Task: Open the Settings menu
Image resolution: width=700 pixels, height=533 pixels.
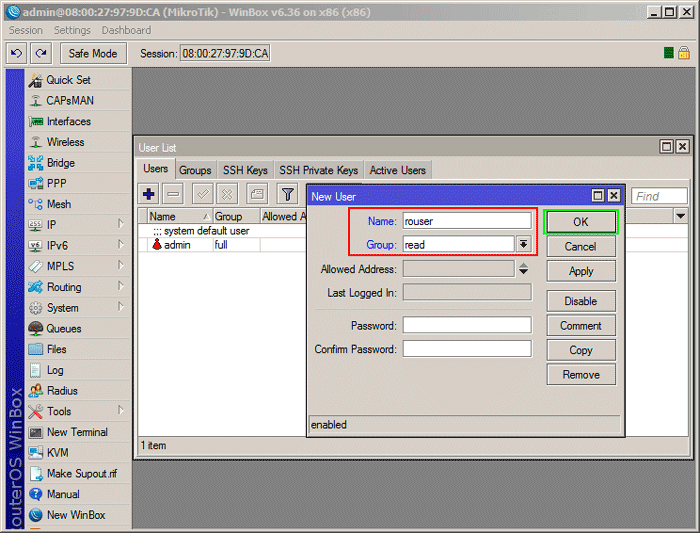Action: [72, 31]
